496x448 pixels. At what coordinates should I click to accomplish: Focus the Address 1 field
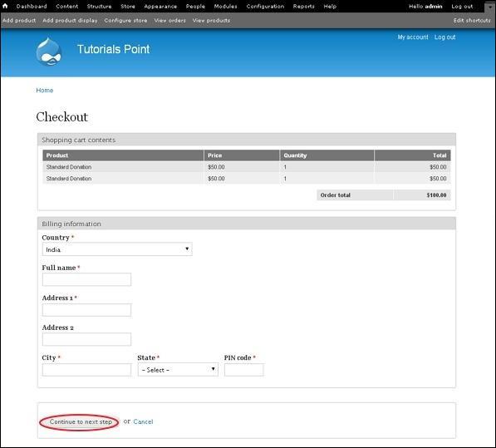click(86, 310)
